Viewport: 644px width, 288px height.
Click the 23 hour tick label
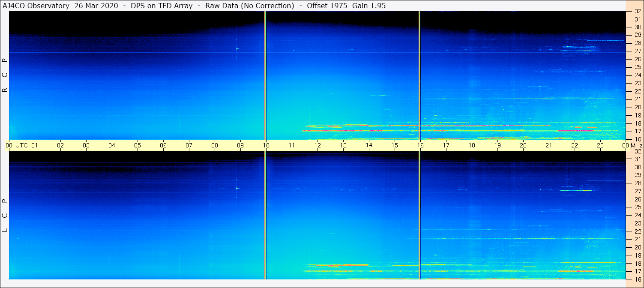pyautogui.click(x=600, y=145)
